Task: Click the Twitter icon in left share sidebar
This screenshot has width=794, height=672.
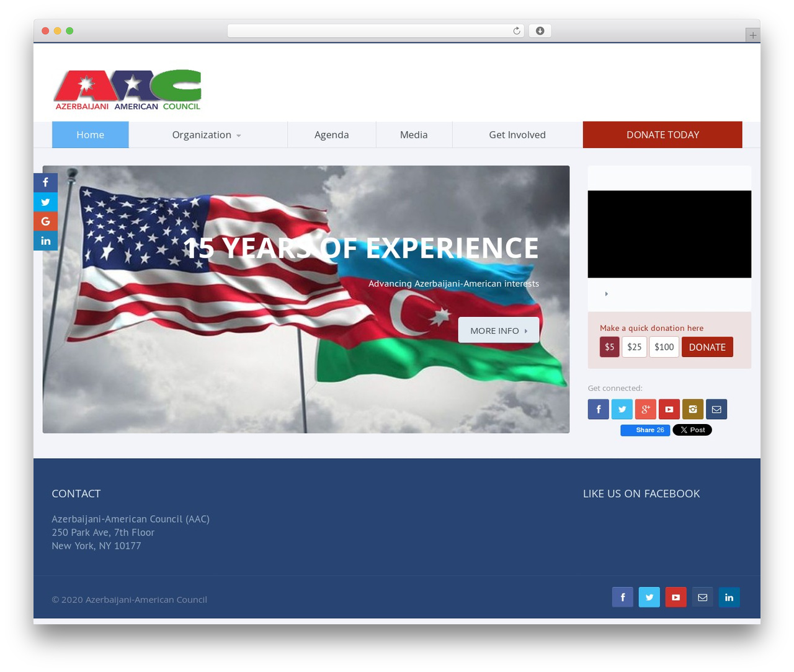Action: tap(45, 202)
